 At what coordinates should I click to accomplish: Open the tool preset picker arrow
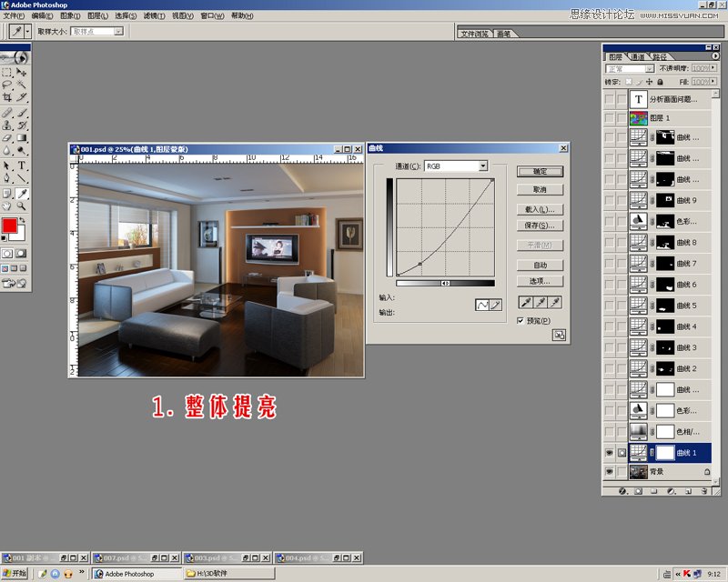27,31
